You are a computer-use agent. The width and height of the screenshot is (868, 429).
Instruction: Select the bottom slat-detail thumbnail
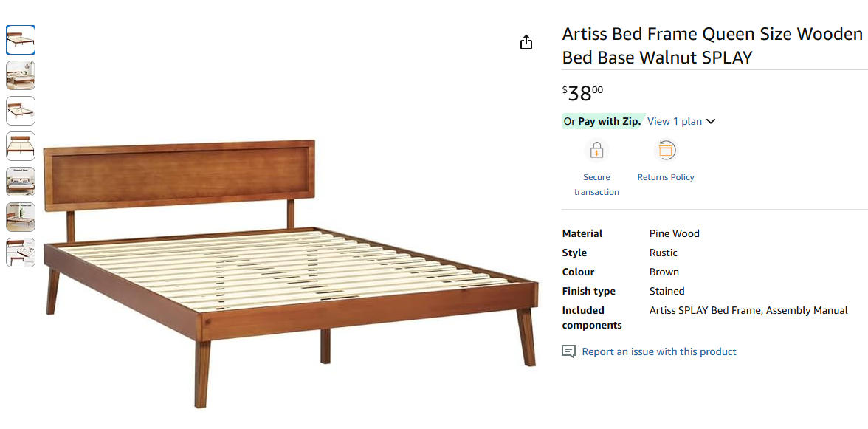point(20,253)
